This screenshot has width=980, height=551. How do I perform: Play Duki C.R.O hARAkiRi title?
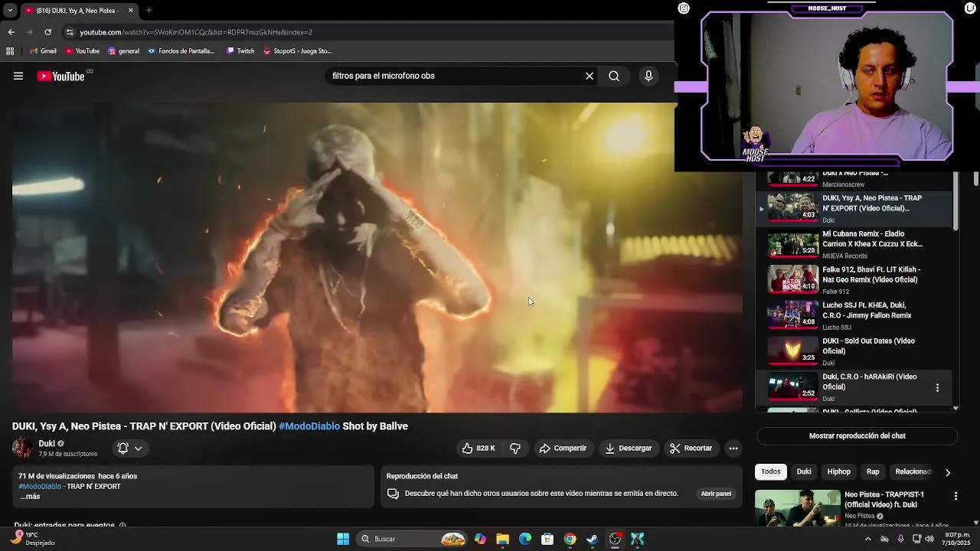tap(870, 382)
